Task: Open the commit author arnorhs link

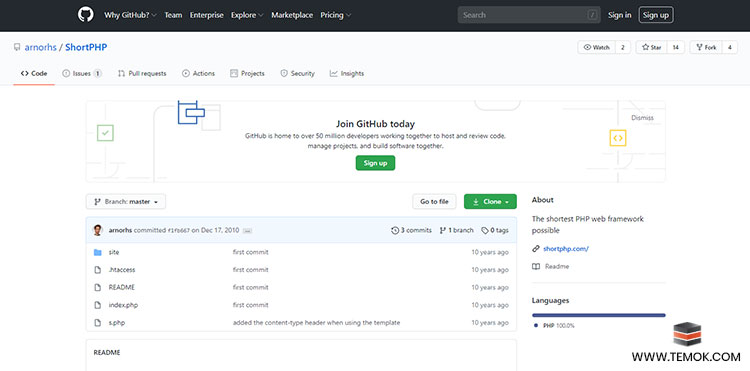Action: [121, 230]
